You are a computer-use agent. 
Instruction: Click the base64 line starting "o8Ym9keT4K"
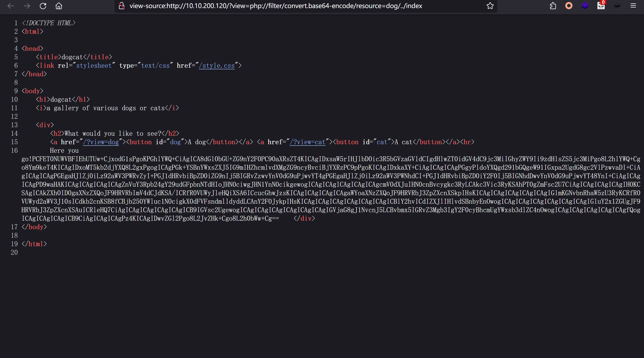[x=331, y=167]
